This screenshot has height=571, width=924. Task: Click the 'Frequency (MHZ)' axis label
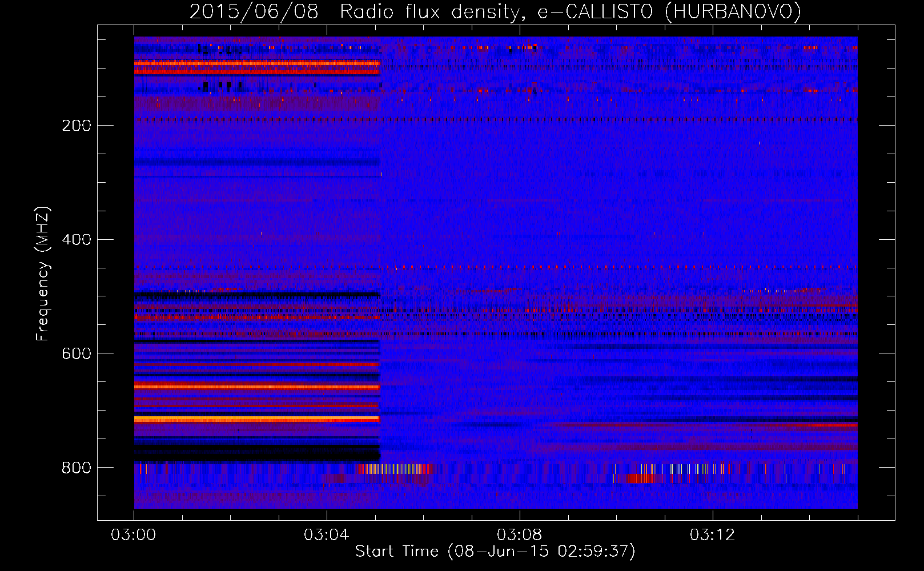[43, 274]
